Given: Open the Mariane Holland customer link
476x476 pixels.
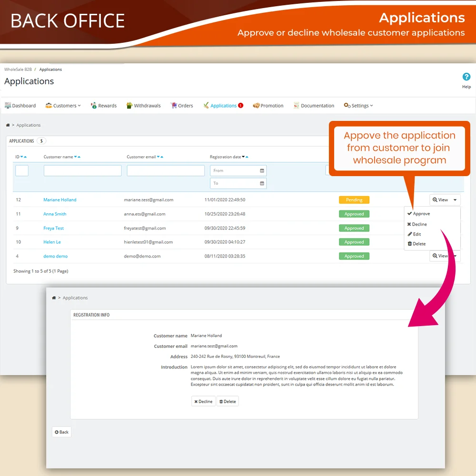Looking at the screenshot, I should (59, 200).
